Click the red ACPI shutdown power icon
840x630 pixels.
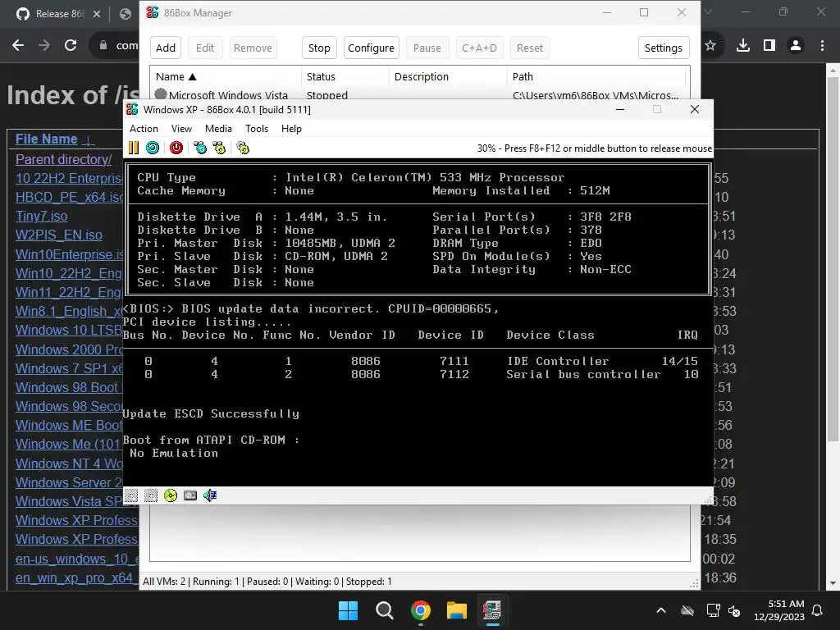pyautogui.click(x=176, y=148)
